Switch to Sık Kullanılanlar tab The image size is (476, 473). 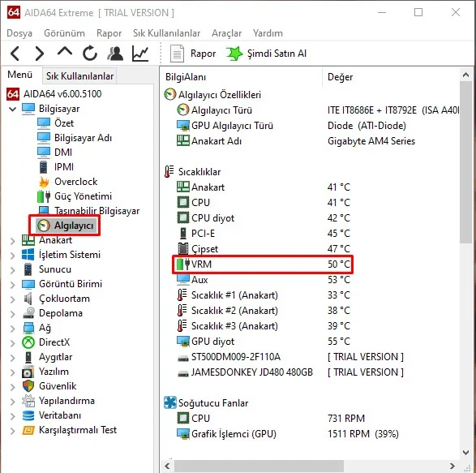pos(79,76)
